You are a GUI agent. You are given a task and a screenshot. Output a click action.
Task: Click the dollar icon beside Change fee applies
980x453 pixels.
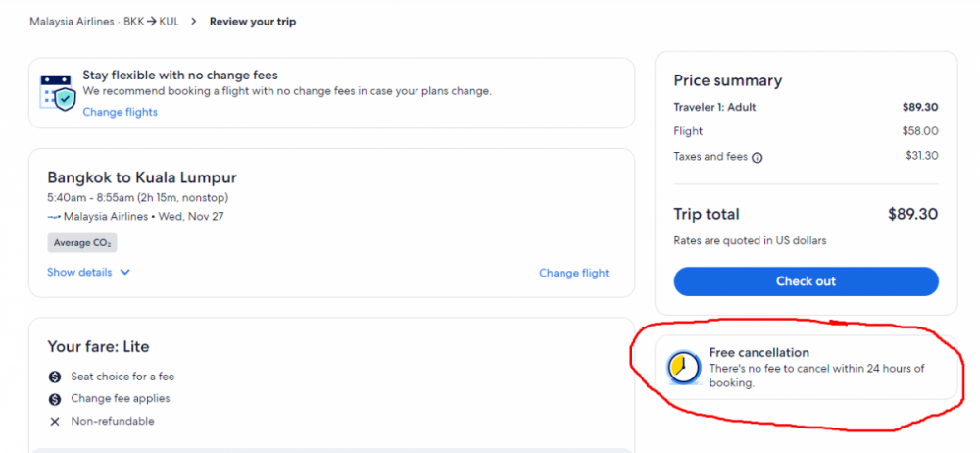coord(54,399)
